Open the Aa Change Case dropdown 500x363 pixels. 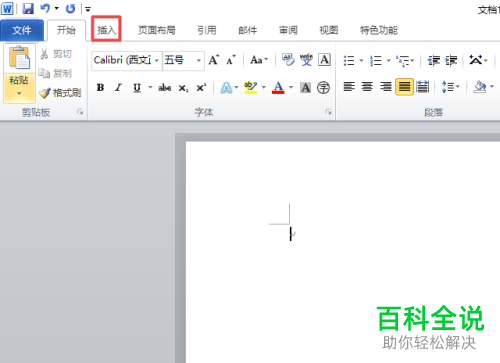pos(259,60)
